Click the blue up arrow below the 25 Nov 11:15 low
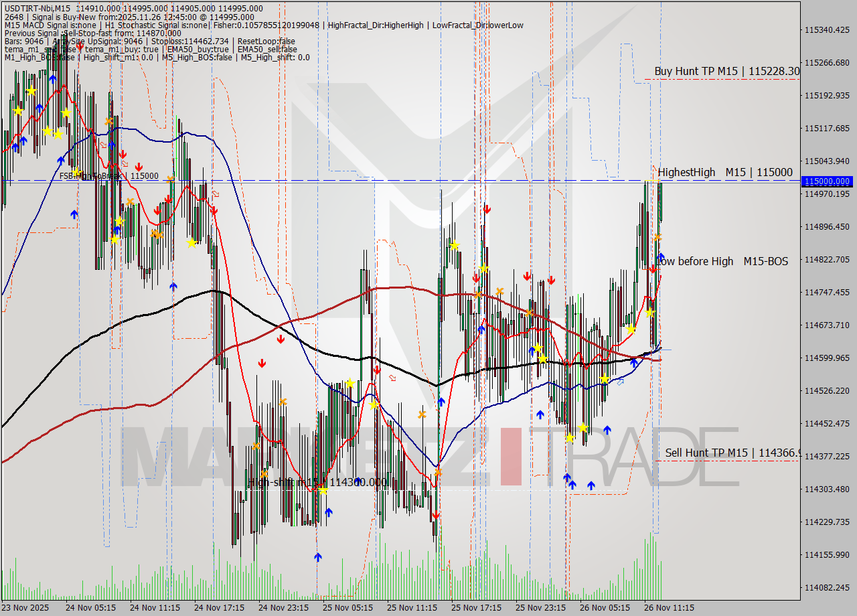Viewport: 857px width, 616px height. coord(441,400)
